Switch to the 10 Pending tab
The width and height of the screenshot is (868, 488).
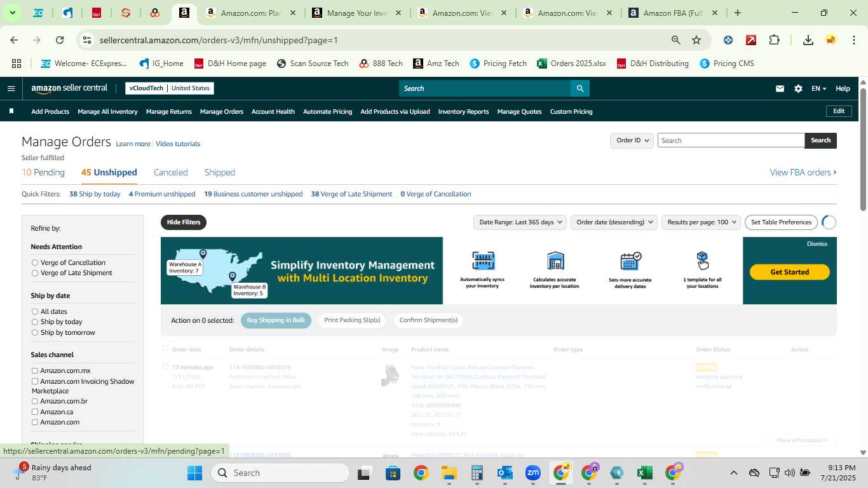click(x=43, y=172)
